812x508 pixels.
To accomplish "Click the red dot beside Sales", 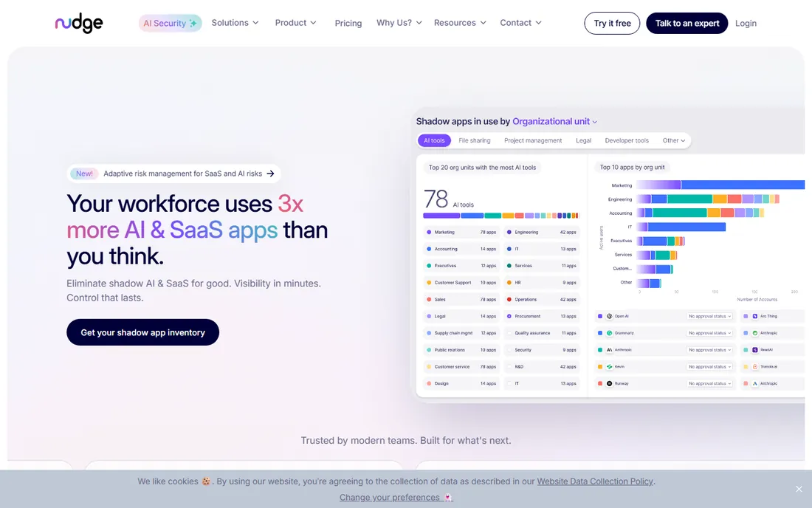I will pyautogui.click(x=429, y=299).
